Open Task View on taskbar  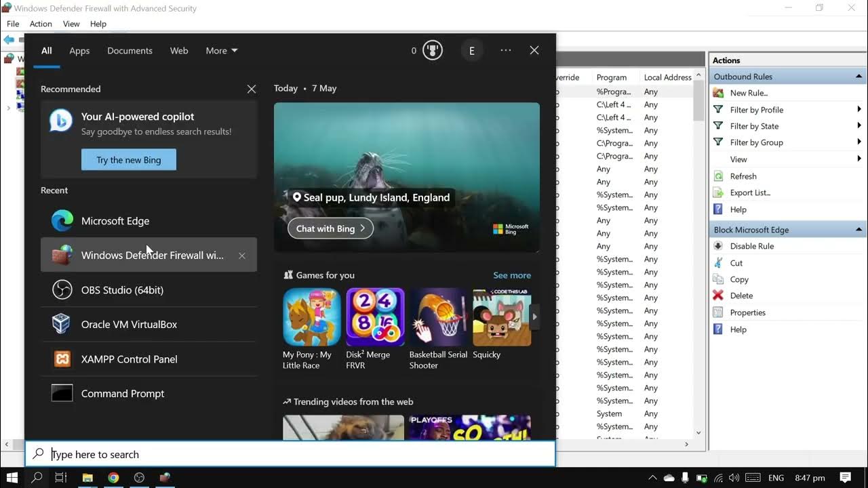61,478
